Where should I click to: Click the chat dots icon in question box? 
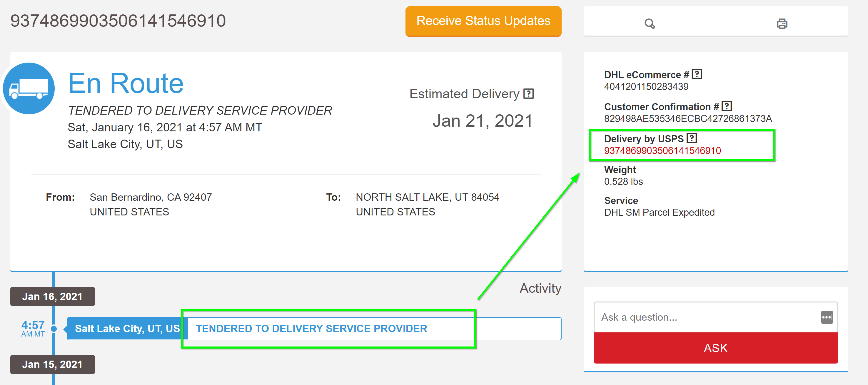(x=827, y=317)
